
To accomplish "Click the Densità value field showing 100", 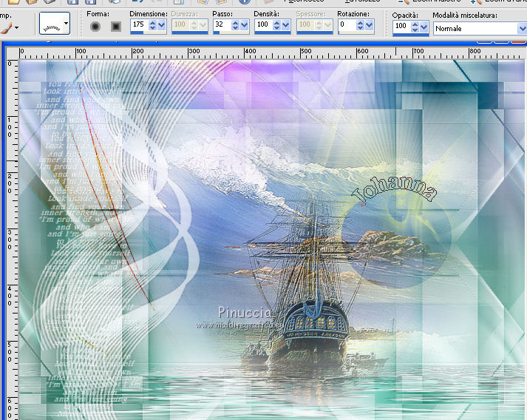I will 263,24.
